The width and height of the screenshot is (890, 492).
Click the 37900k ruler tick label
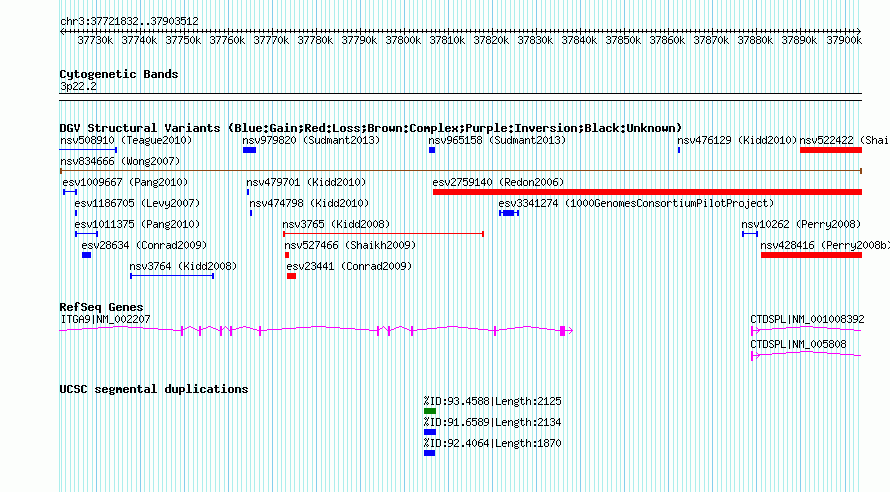(x=844, y=40)
